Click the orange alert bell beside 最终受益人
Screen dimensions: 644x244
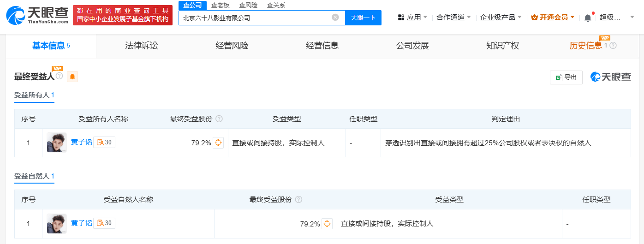[72, 77]
